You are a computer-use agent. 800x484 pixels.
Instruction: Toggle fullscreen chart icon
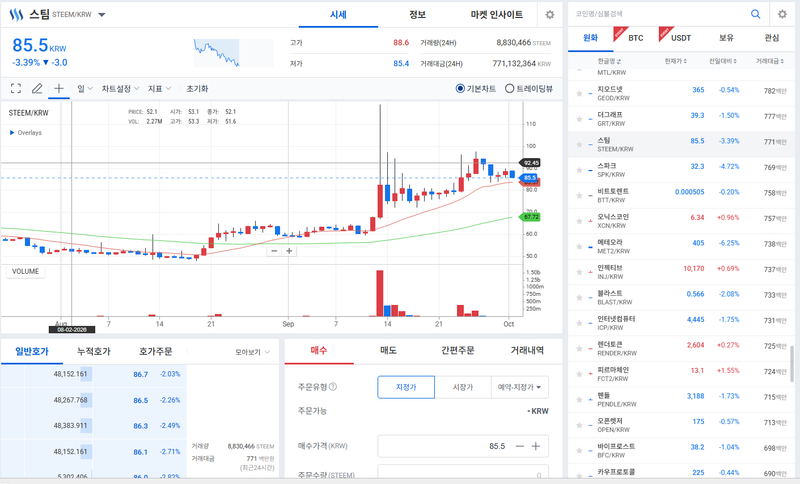coord(16,88)
